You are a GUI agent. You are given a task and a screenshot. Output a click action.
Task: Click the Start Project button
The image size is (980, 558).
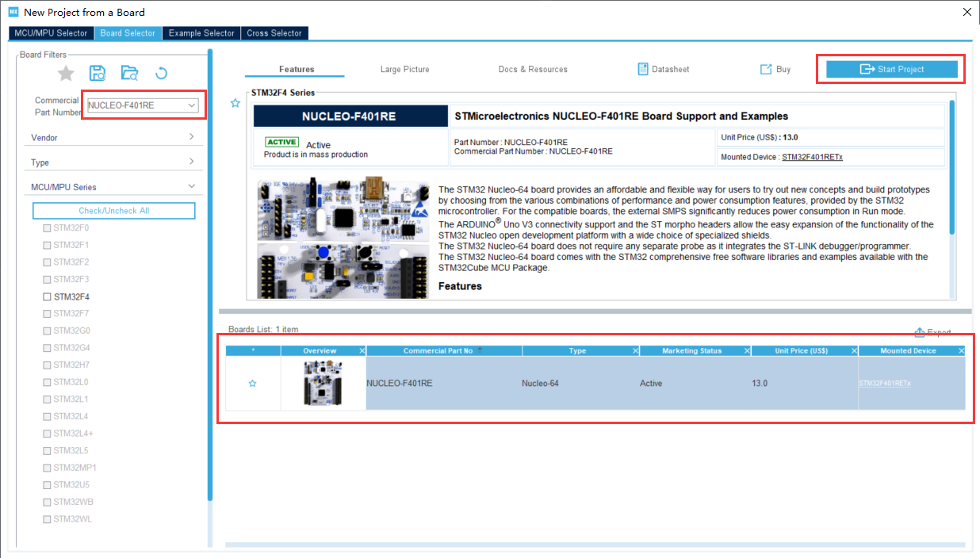point(892,69)
